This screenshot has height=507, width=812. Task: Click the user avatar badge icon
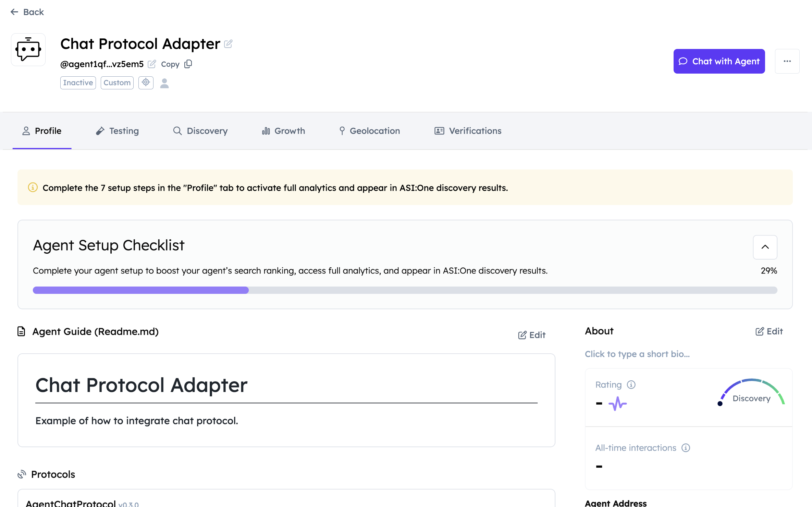pos(164,83)
